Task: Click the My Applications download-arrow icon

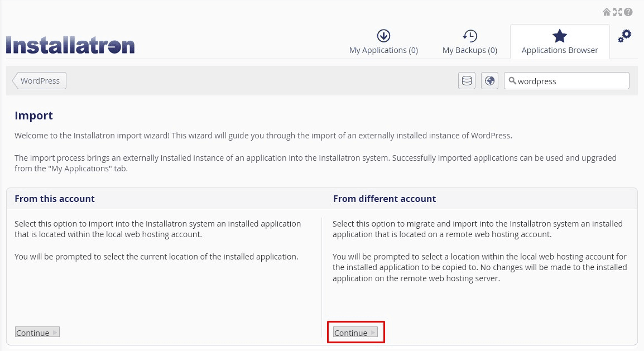Action: [383, 36]
